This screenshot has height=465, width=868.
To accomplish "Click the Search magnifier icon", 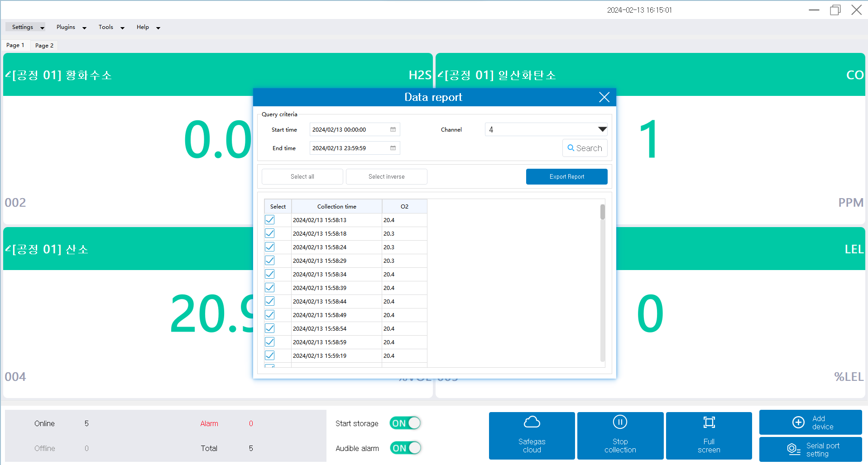I will [571, 148].
